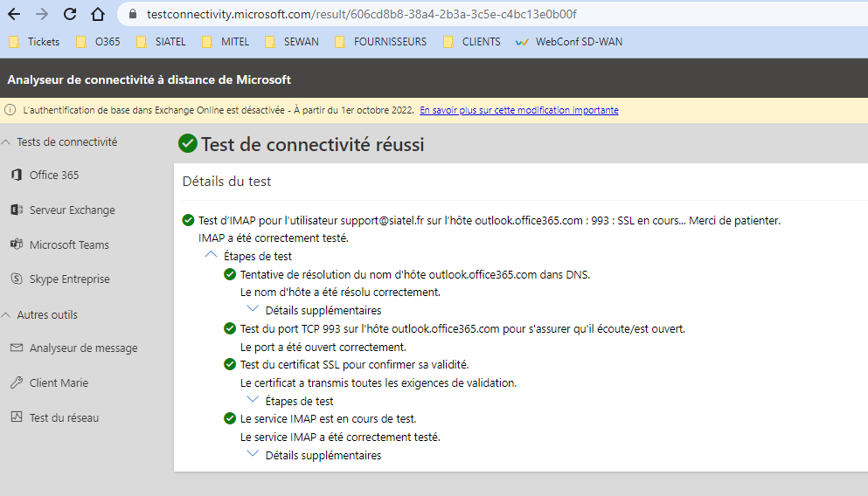Click the 'Détails du test' header
This screenshot has width=868, height=496.
pos(227,182)
